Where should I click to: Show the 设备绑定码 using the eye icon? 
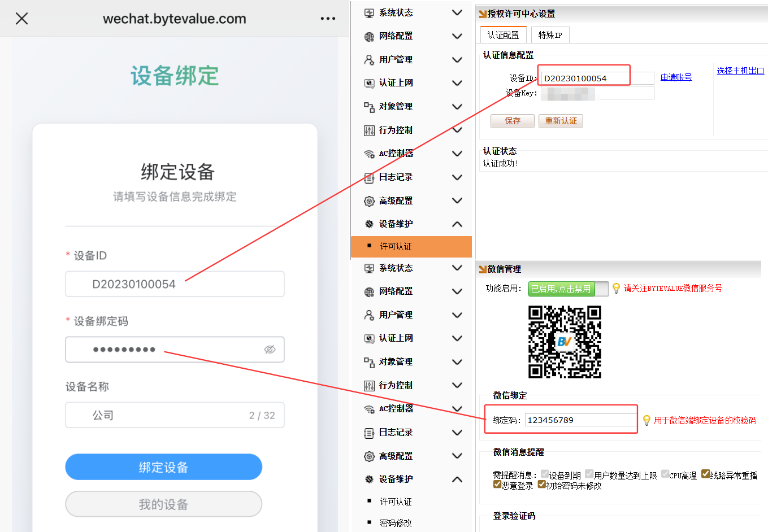(270, 350)
